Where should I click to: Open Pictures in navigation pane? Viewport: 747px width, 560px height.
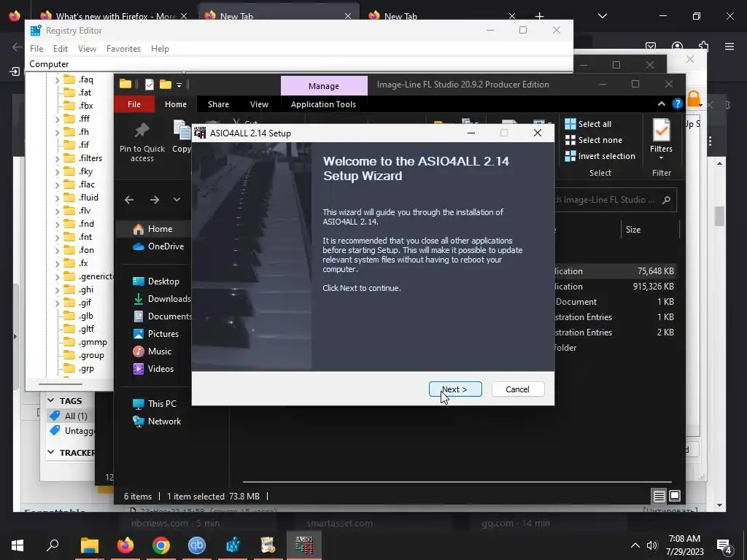(156, 334)
